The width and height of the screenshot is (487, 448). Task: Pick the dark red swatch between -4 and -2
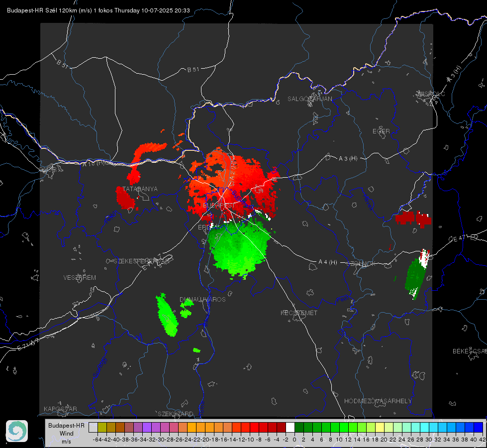pos(282,427)
